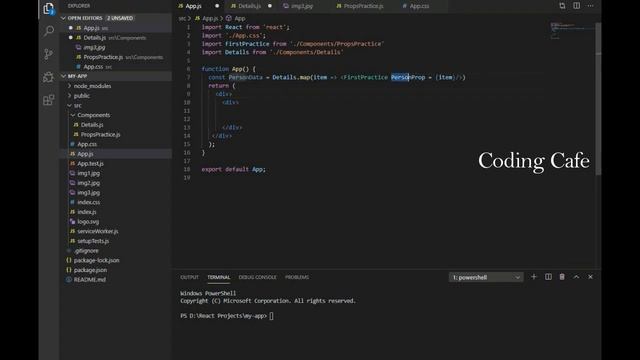Open the Extensions view
Viewport: 640px width, 360px height.
(x=49, y=100)
